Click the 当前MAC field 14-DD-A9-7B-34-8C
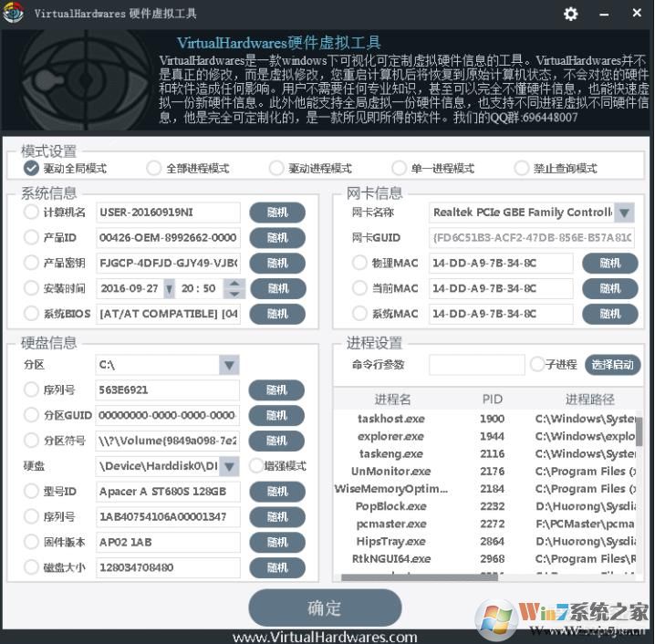 click(x=501, y=288)
